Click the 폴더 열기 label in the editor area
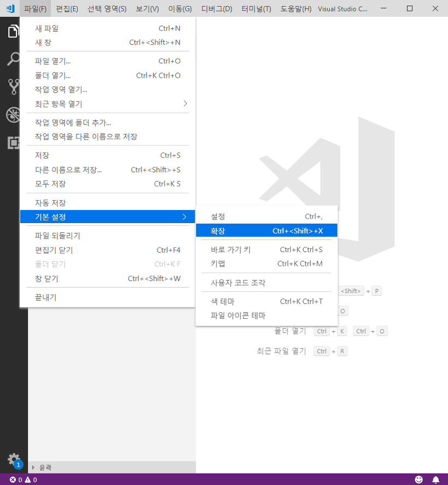 [x=290, y=331]
